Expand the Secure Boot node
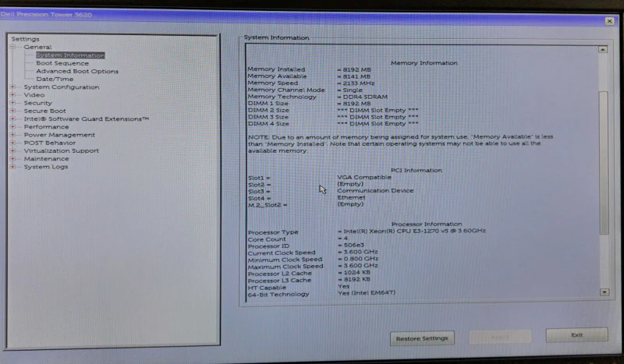This screenshot has width=624, height=364. 12,111
